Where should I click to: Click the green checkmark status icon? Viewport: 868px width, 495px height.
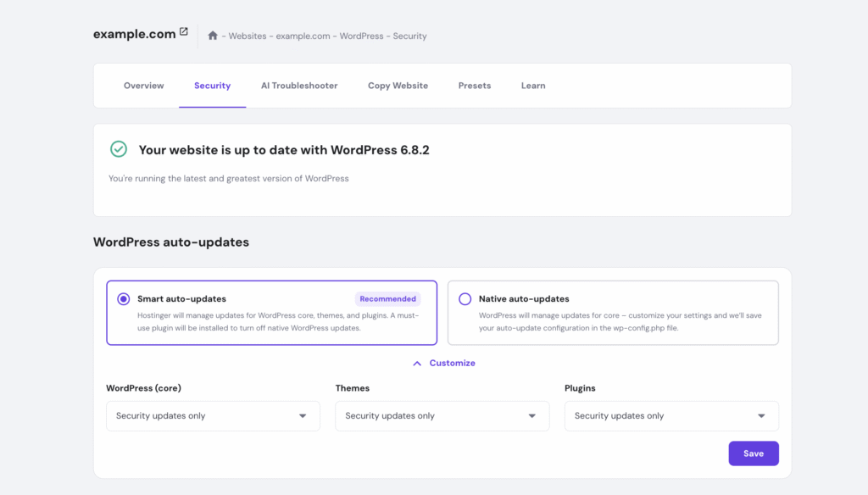tap(119, 148)
